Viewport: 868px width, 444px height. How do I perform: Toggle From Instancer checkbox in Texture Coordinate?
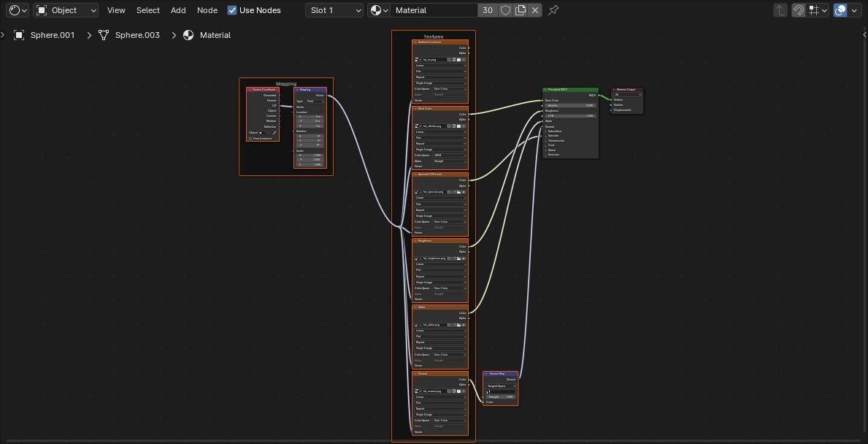click(x=250, y=139)
